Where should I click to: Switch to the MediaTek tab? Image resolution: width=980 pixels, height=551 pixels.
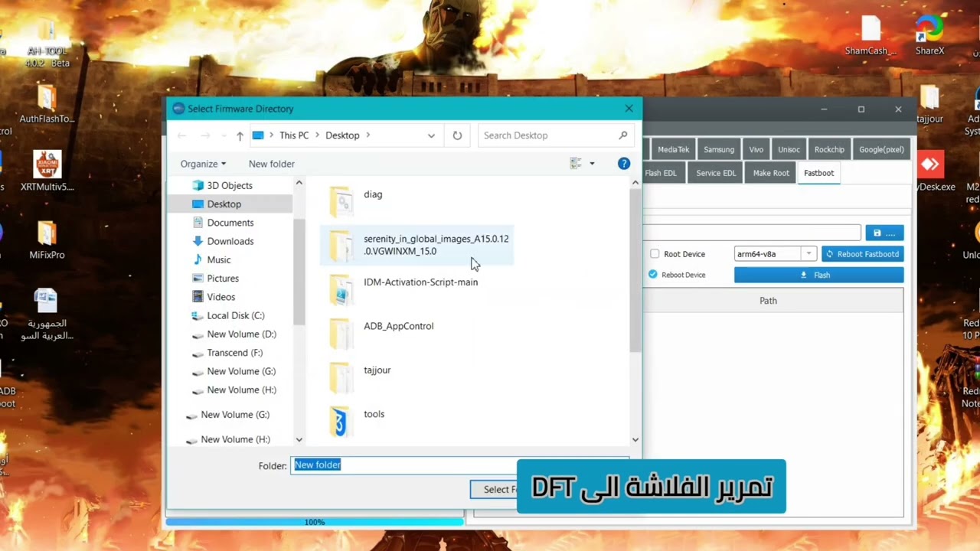tap(674, 149)
